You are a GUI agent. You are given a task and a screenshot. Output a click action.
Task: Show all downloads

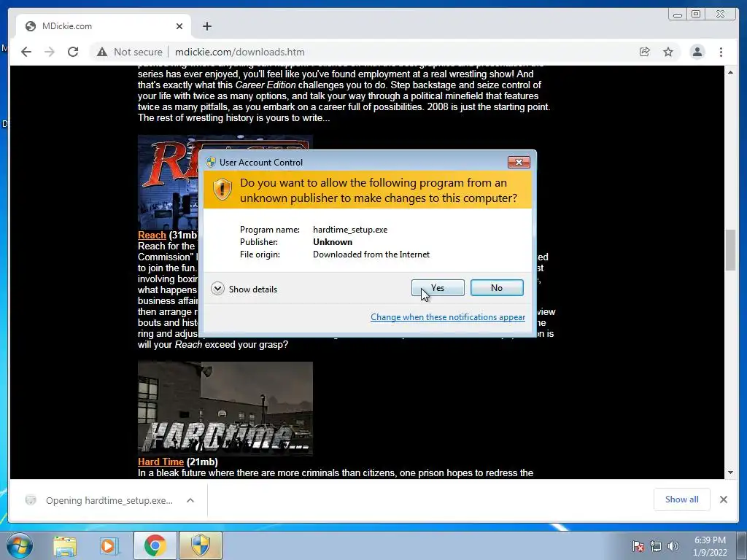tap(682, 499)
